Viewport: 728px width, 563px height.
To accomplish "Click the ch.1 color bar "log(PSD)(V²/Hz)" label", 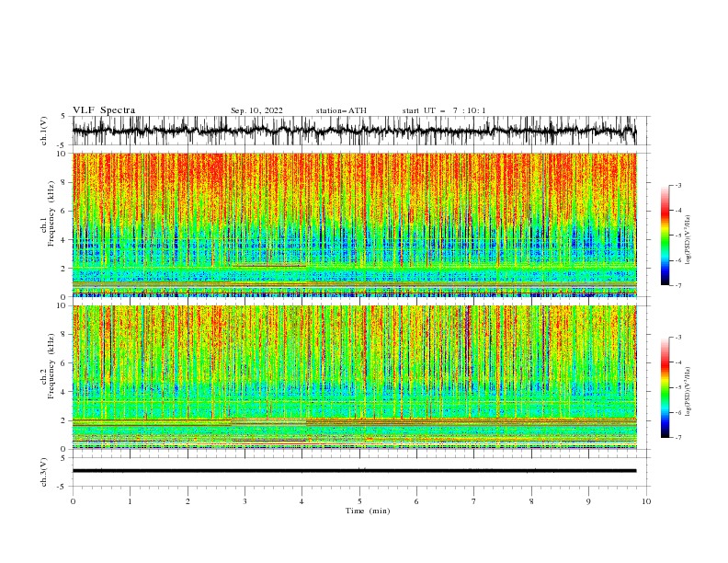I will coord(688,240).
